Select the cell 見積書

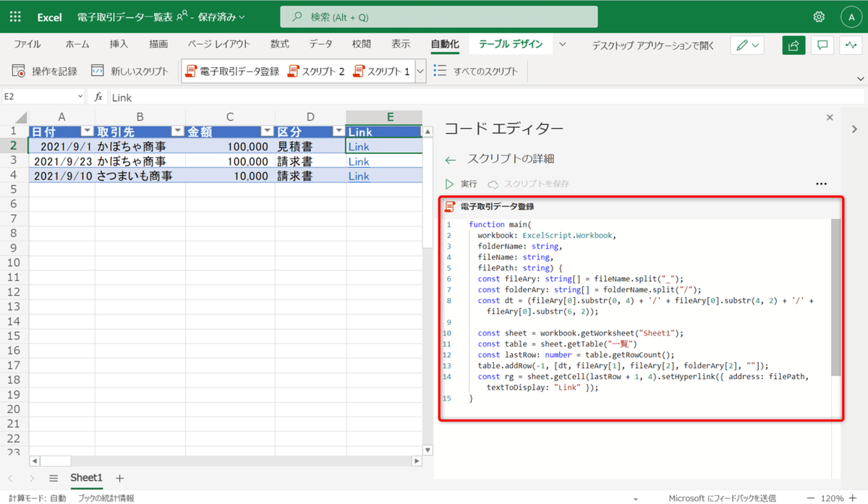click(x=310, y=146)
